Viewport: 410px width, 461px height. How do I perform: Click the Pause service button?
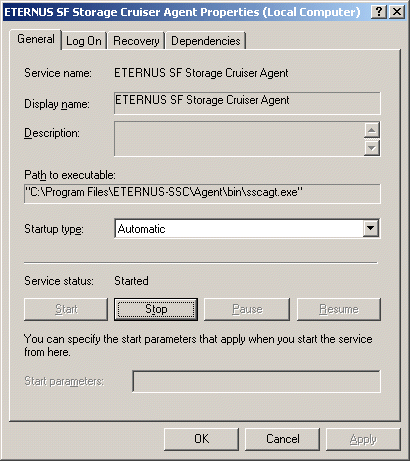click(x=247, y=309)
